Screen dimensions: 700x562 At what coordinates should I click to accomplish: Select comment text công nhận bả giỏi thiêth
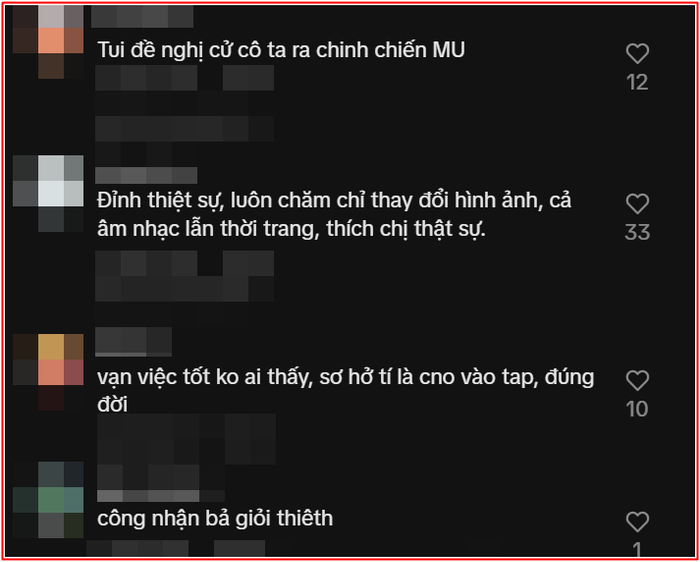(x=215, y=518)
